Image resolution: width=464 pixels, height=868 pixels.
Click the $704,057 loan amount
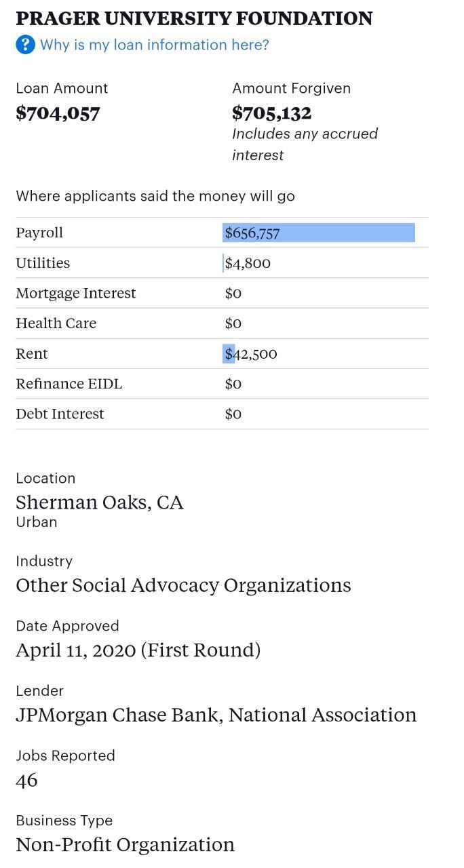[58, 113]
